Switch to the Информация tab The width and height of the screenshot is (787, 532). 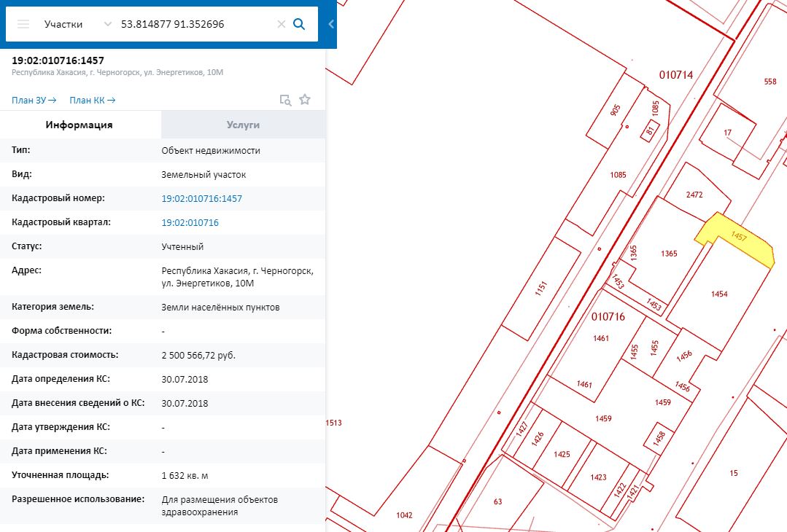coord(80,125)
